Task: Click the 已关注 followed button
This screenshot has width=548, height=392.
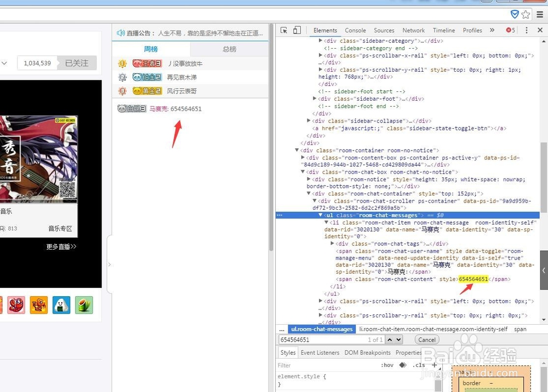Action: pos(77,63)
